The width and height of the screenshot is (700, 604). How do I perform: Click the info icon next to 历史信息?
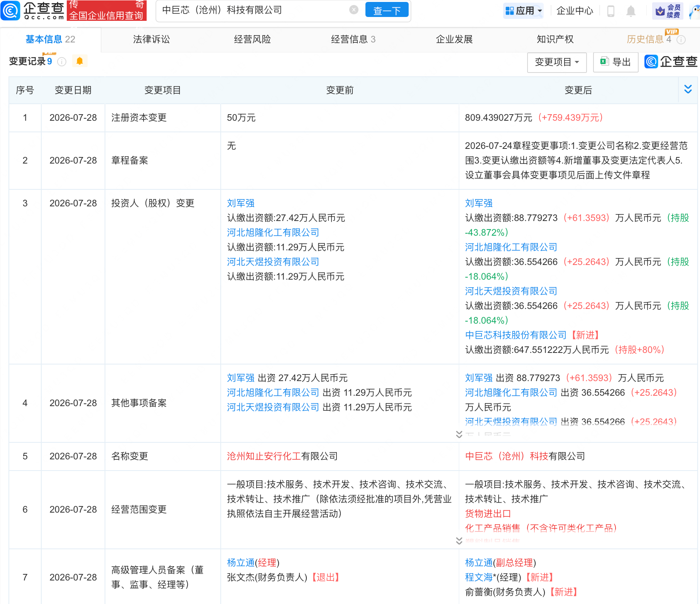681,40
